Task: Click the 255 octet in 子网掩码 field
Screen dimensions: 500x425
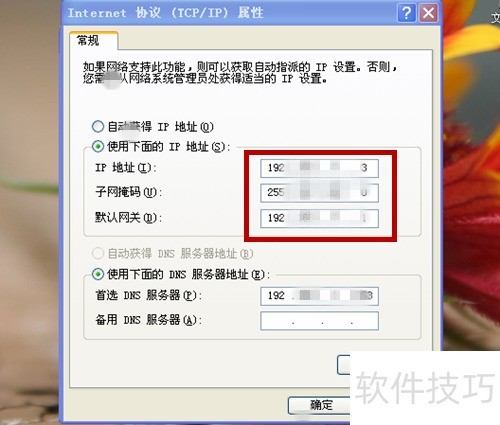Action: [276, 192]
